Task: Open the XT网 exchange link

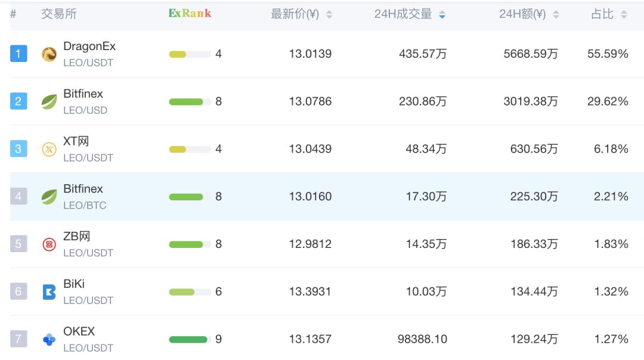Action: [x=76, y=141]
